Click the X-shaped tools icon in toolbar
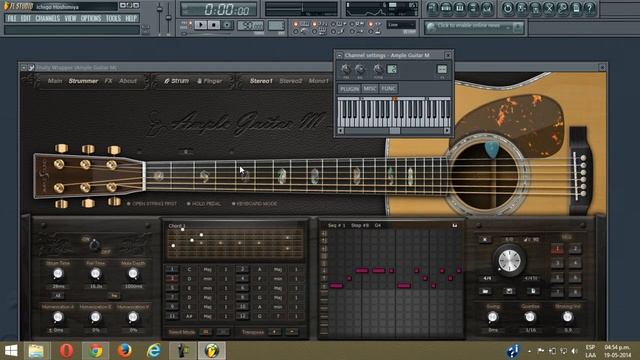 [x=549, y=8]
